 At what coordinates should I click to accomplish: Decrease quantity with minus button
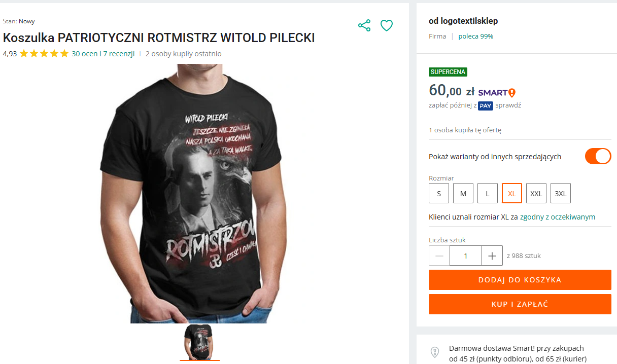click(439, 256)
